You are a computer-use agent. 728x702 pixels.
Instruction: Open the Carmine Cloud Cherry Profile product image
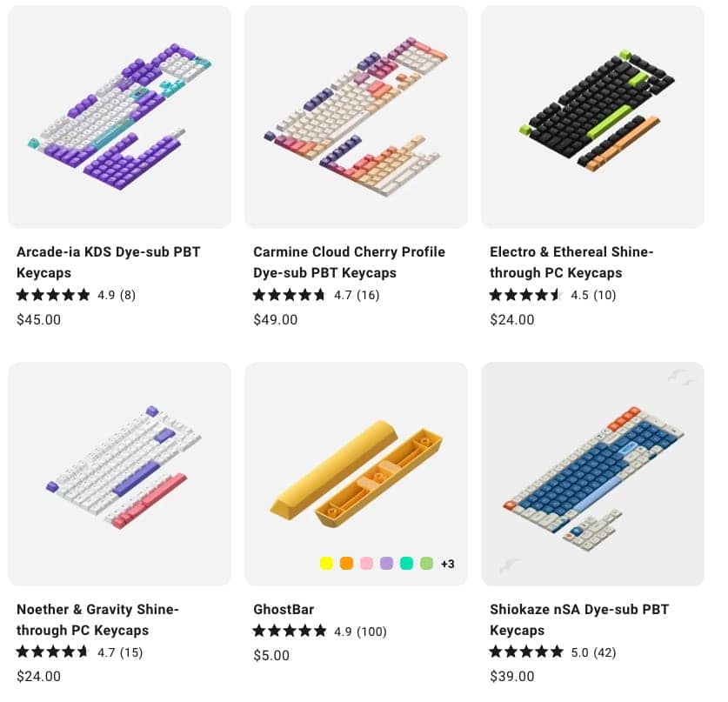point(356,117)
